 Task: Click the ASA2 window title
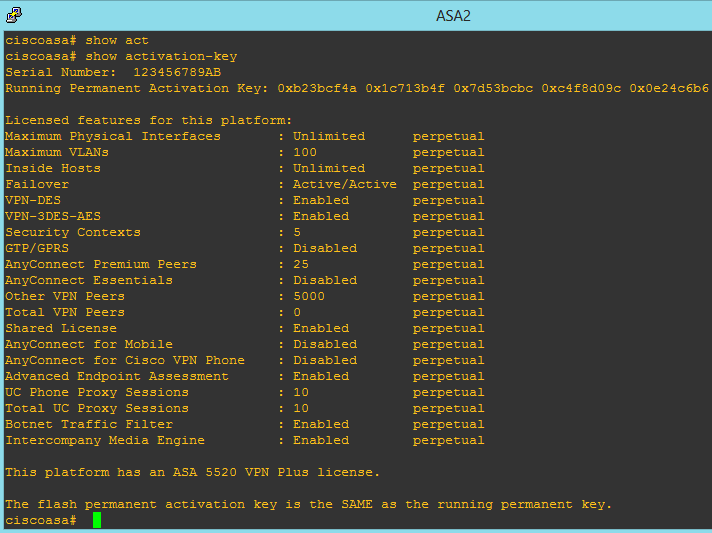453,16
